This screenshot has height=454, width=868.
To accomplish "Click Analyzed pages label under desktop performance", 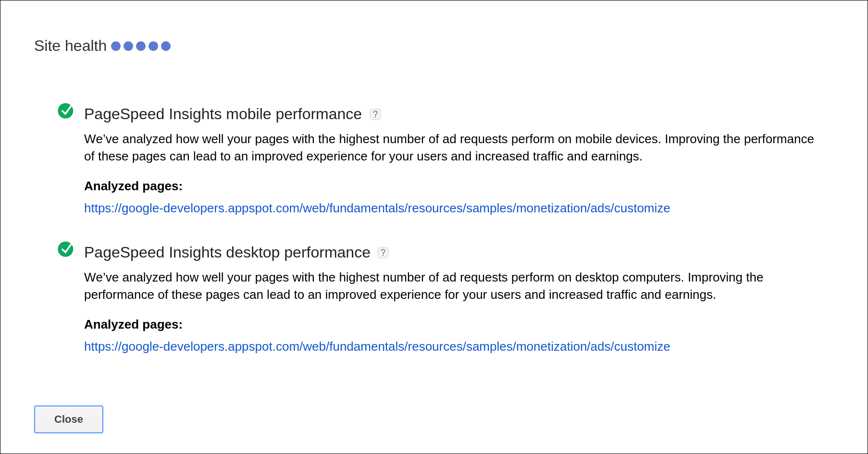I will (133, 324).
